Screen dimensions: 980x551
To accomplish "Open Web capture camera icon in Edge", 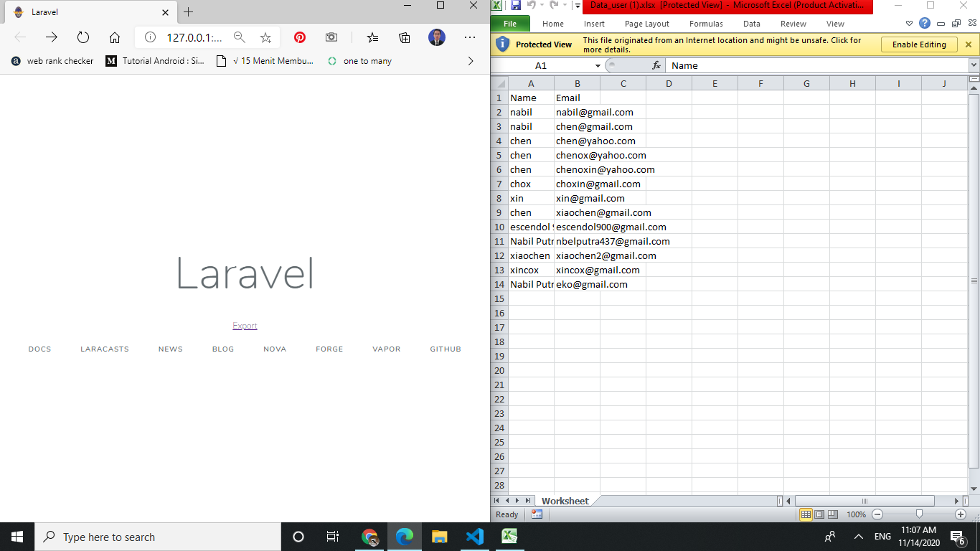I will [x=330, y=37].
